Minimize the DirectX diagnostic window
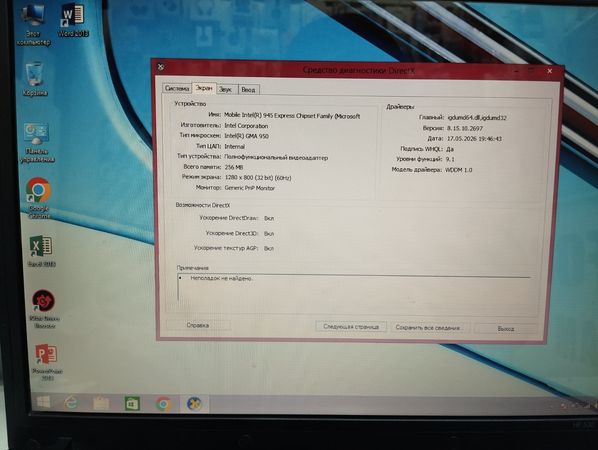 pos(517,71)
